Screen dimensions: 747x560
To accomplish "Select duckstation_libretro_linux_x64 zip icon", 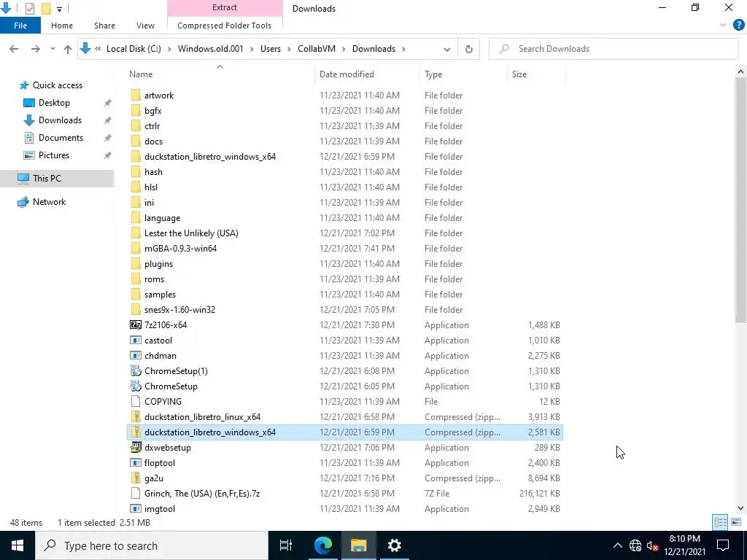I will point(136,417).
